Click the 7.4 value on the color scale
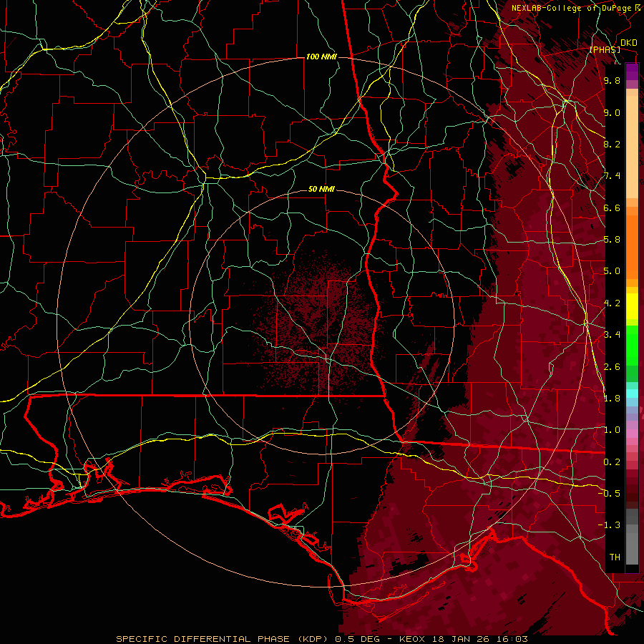644x644 pixels. 612,176
